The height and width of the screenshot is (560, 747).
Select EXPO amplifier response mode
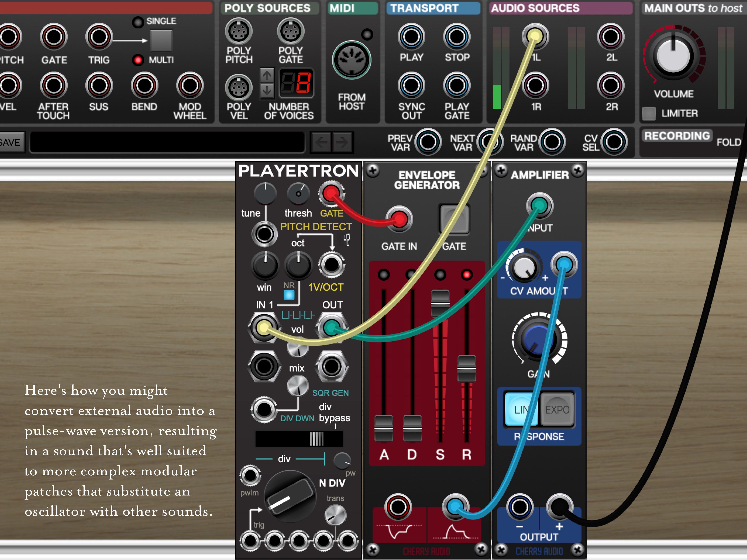pyautogui.click(x=557, y=409)
